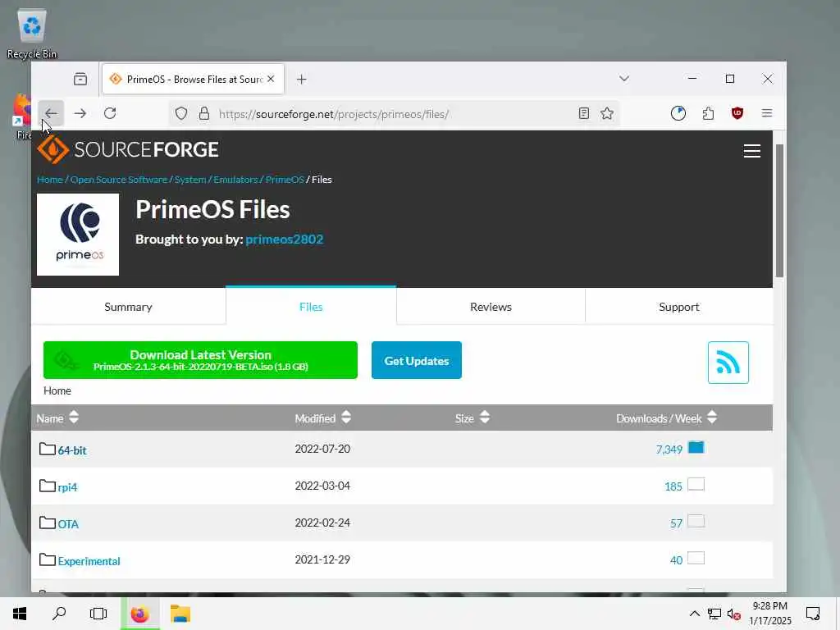Select the Files tab
The image size is (840, 630).
311,307
